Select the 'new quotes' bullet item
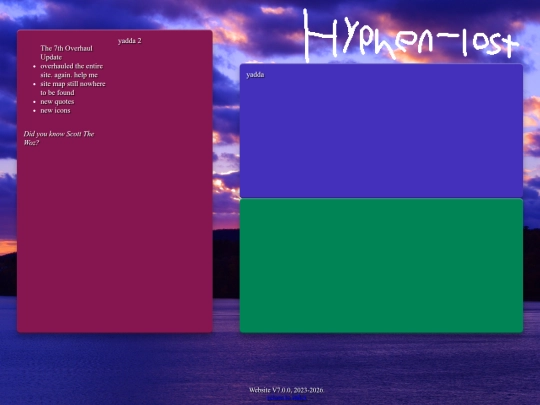The image size is (540, 405). 57,102
